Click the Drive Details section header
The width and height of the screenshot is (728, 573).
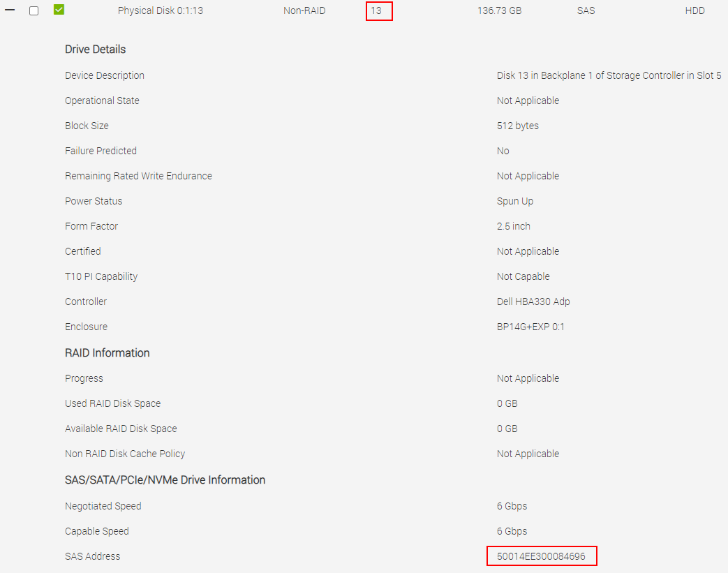coord(95,49)
